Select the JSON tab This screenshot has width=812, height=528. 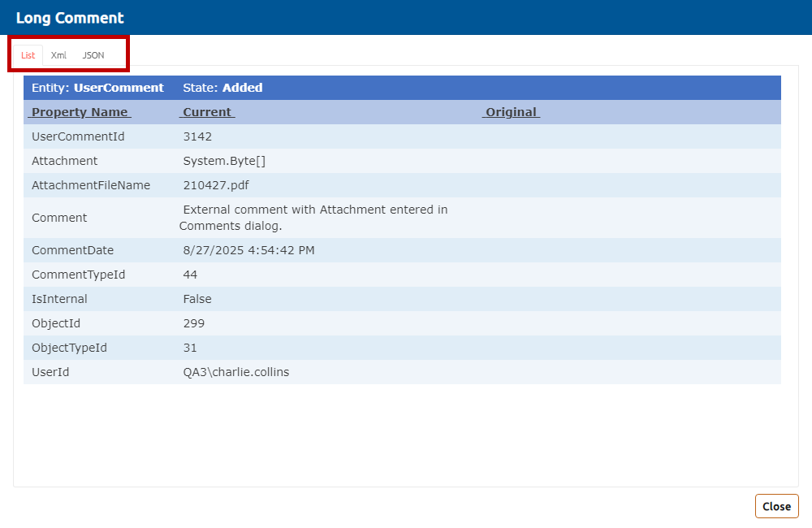93,55
